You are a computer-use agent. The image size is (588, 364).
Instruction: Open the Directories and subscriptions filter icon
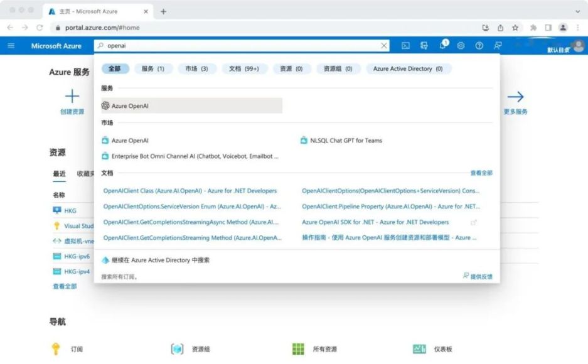[424, 46]
